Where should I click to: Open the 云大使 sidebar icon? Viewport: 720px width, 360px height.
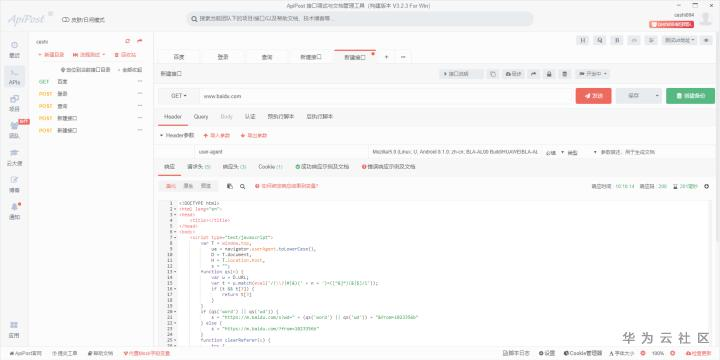pyautogui.click(x=15, y=157)
